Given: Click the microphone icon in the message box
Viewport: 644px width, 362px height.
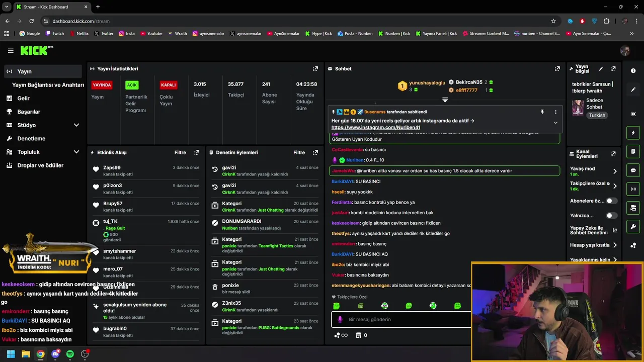Looking at the screenshot, I should click(x=340, y=319).
